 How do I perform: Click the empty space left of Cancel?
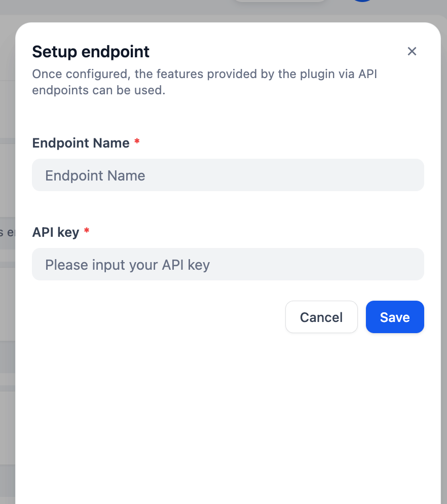point(158,317)
